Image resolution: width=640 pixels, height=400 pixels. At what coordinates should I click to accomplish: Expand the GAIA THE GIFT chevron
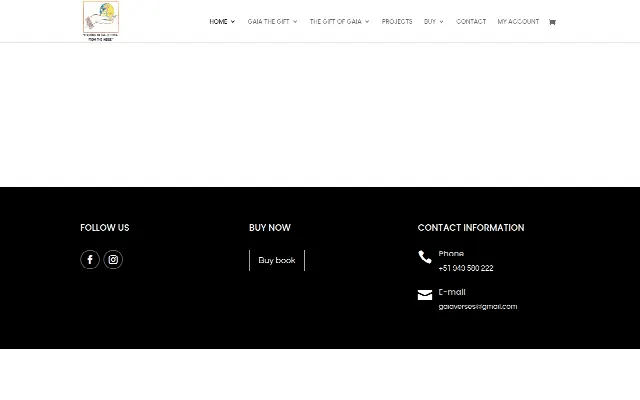tap(295, 22)
